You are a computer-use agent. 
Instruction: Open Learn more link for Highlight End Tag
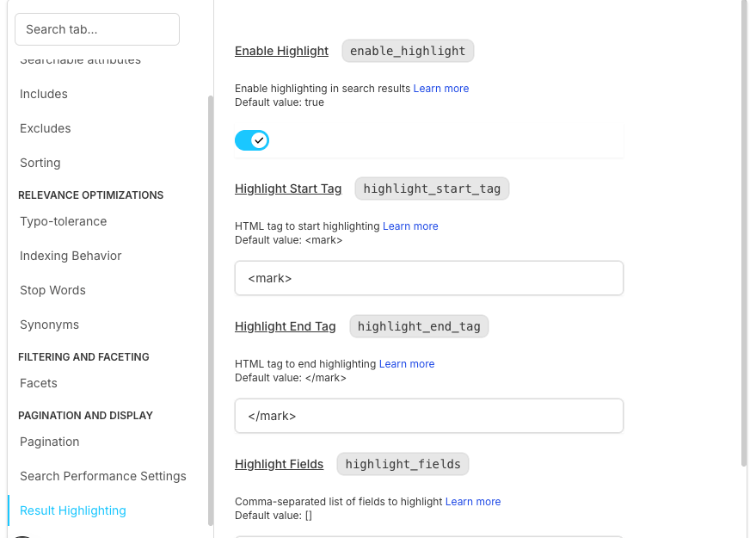[407, 364]
